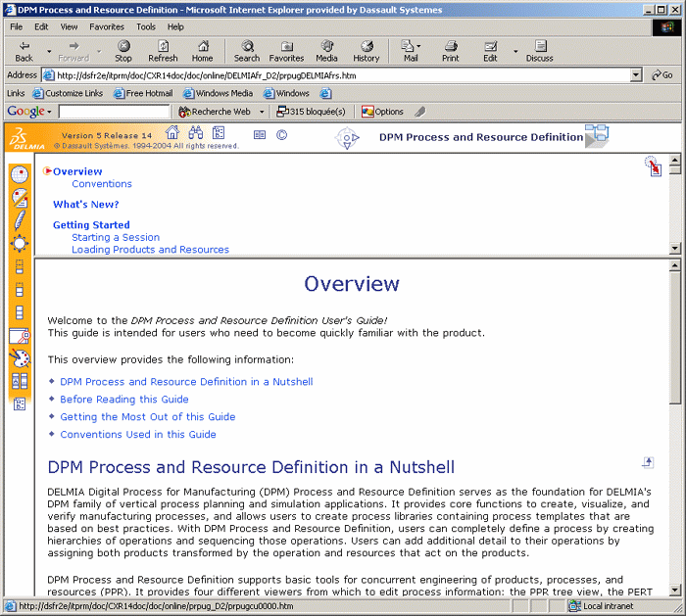Image resolution: width=686 pixels, height=616 pixels.
Task: Open the Mail button dropdown arrow
Action: (x=419, y=45)
